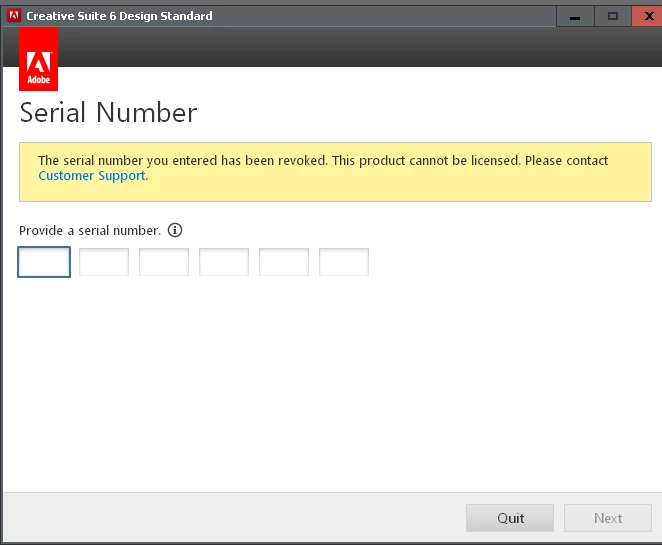The image size is (662, 545).
Task: Click the Adobe title bar app icon
Action: [14, 16]
